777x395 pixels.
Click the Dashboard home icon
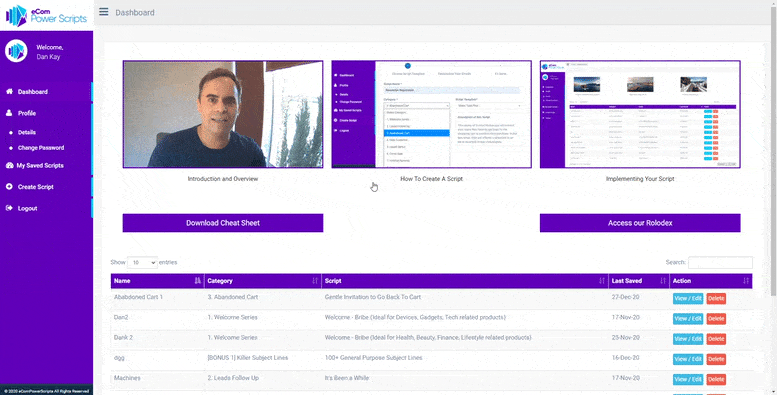(9, 92)
